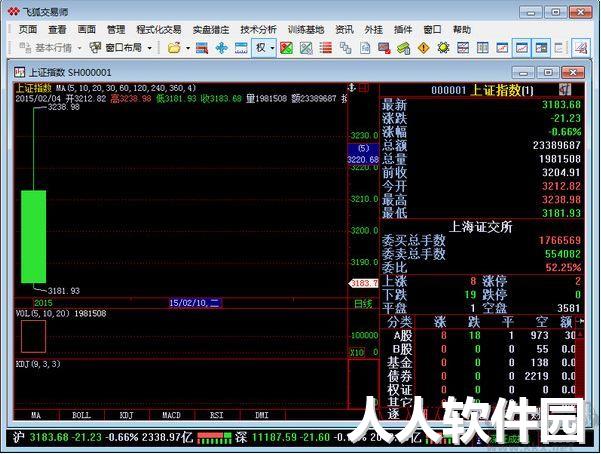
Task: Click the blue four-arrow move icon
Action: (222, 48)
